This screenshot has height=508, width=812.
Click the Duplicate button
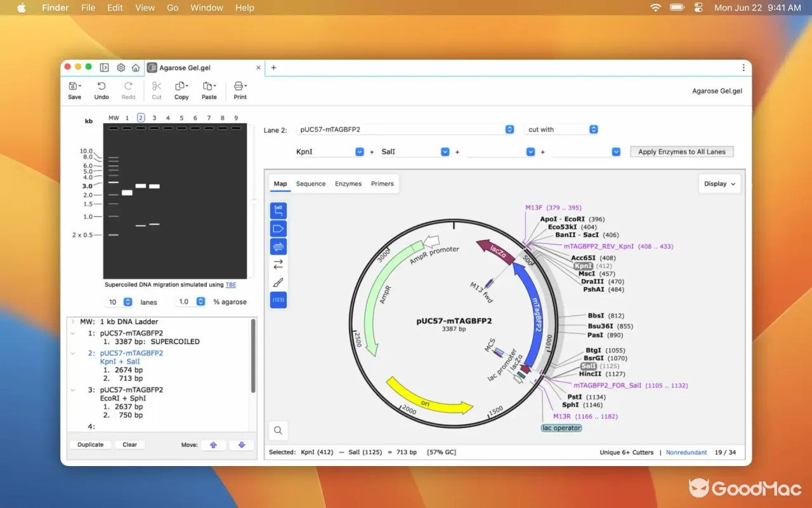(x=91, y=445)
